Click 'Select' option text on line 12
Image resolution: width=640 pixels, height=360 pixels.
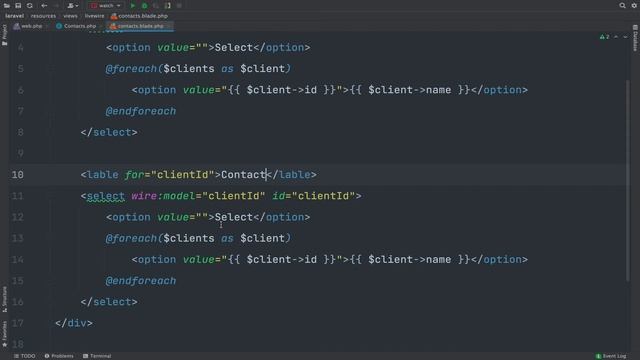234,217
